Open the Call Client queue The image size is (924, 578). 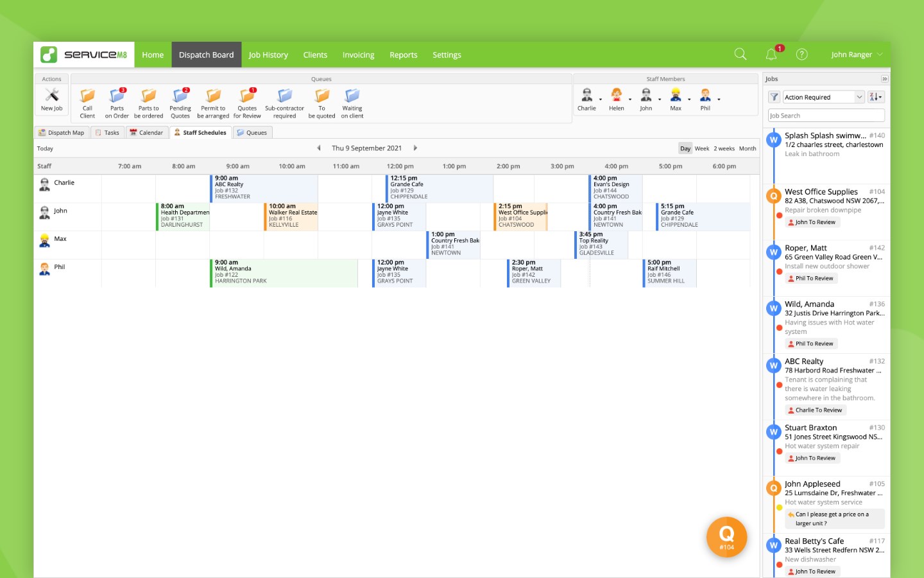(87, 103)
